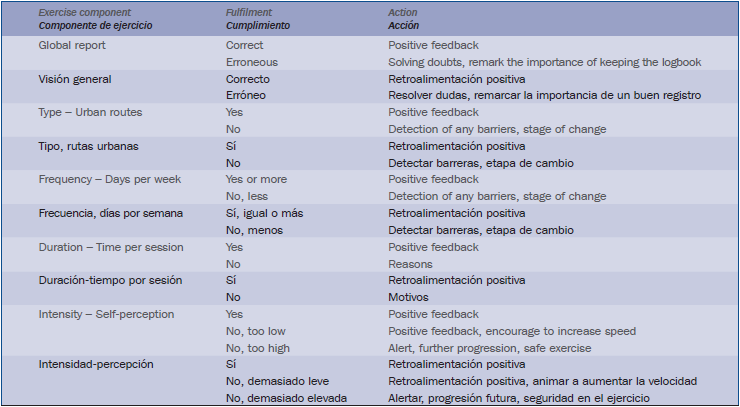Click the "Erroneous" fulfilment cell

click(x=252, y=62)
